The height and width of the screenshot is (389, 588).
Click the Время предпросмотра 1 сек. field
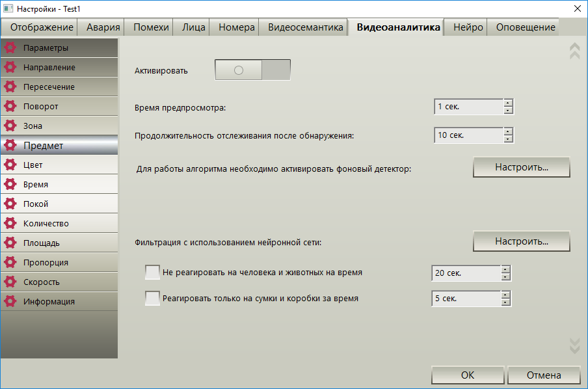tap(469, 107)
